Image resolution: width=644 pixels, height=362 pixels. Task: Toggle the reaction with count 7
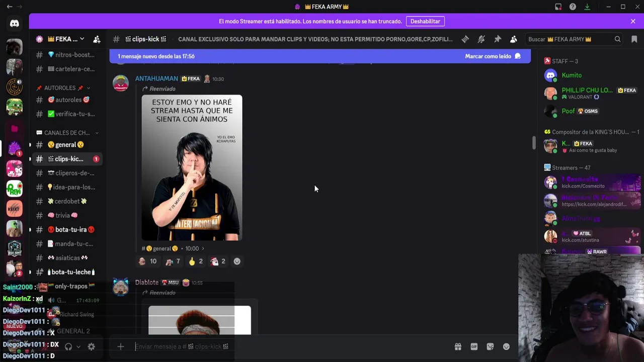(x=172, y=261)
